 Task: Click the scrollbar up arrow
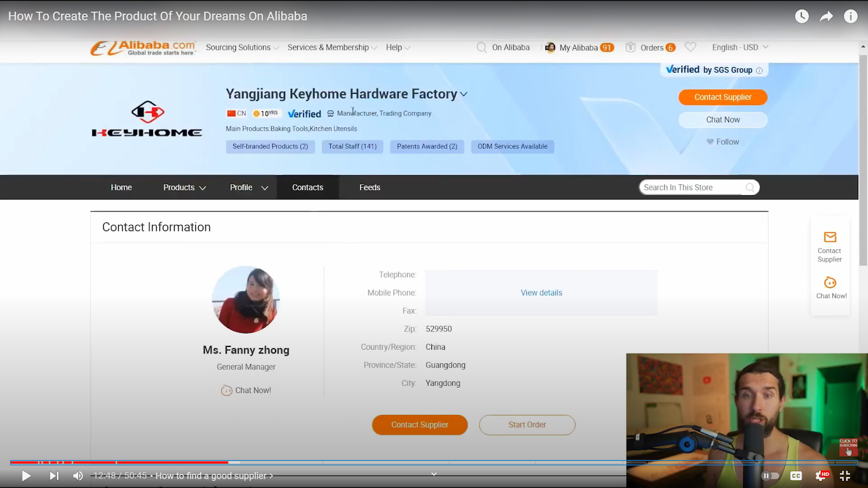[x=863, y=47]
